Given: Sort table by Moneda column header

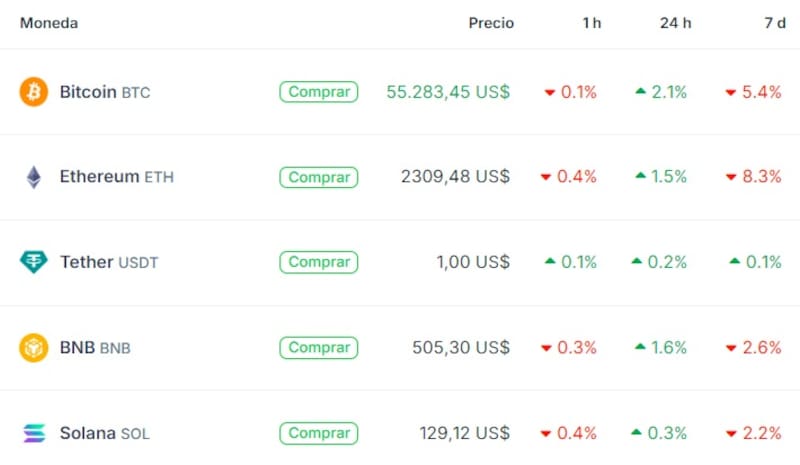Looking at the screenshot, I should click(x=49, y=23).
